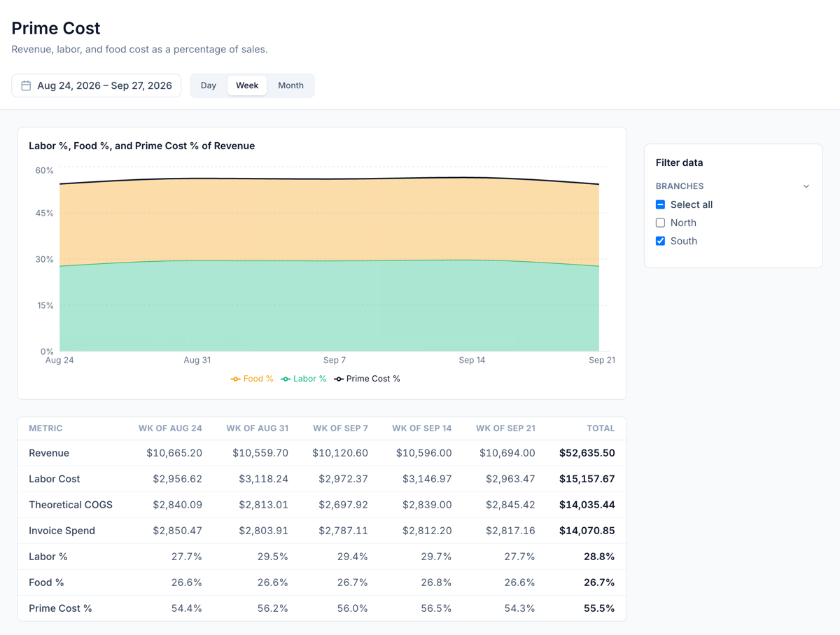840x635 pixels.
Task: Switch to Day view
Action: click(209, 85)
